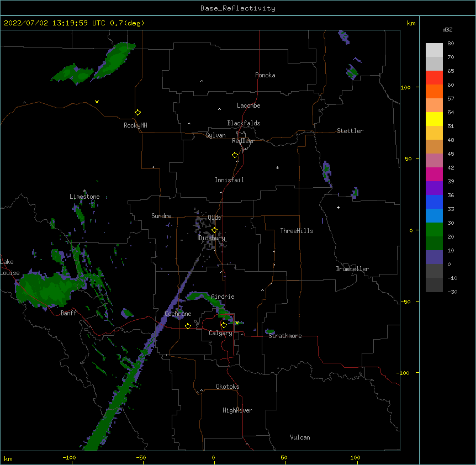Click the Strathmore label
The image size is (476, 465).
pyautogui.click(x=285, y=336)
